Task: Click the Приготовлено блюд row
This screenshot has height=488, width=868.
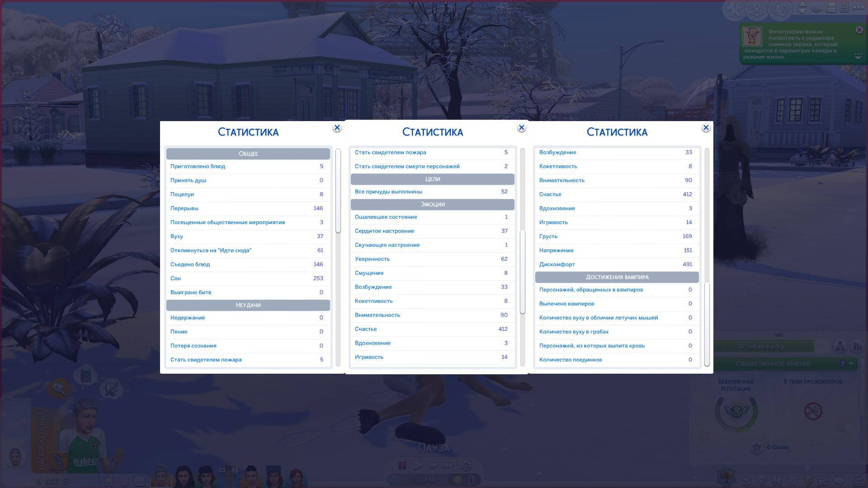Action: click(248, 166)
